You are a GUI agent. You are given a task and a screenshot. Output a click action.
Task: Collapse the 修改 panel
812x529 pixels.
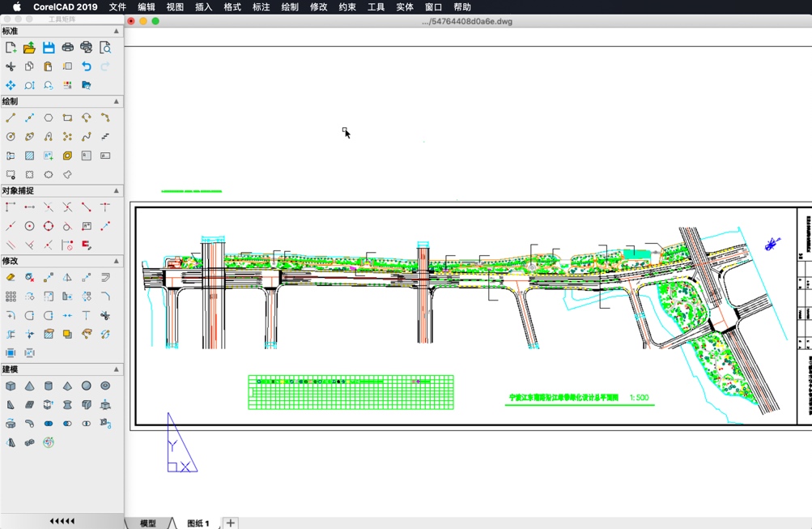pyautogui.click(x=117, y=260)
